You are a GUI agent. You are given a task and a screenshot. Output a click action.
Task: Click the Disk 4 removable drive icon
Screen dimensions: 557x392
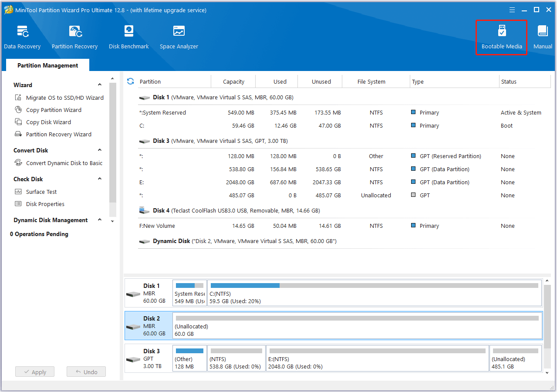pos(145,210)
